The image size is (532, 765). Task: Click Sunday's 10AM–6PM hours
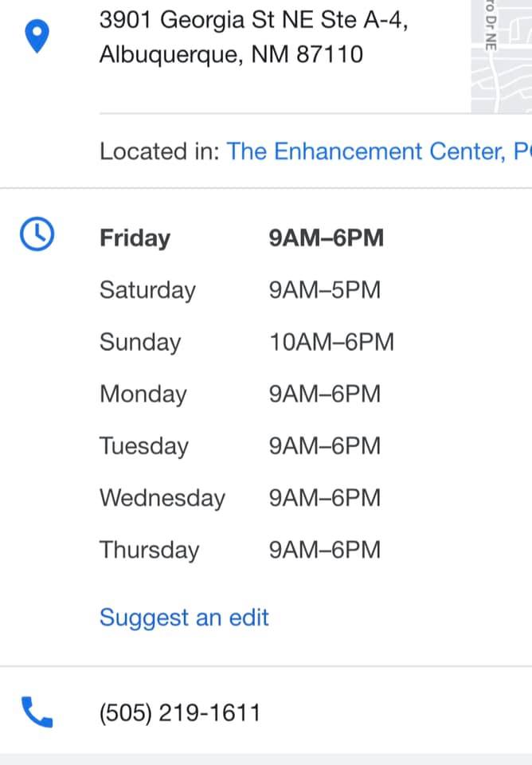332,342
